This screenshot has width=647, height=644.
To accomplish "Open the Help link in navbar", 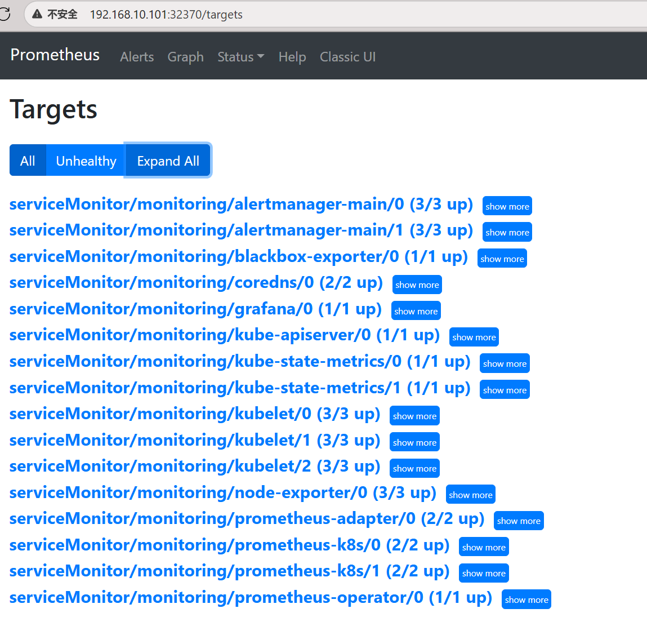I will tap(292, 56).
